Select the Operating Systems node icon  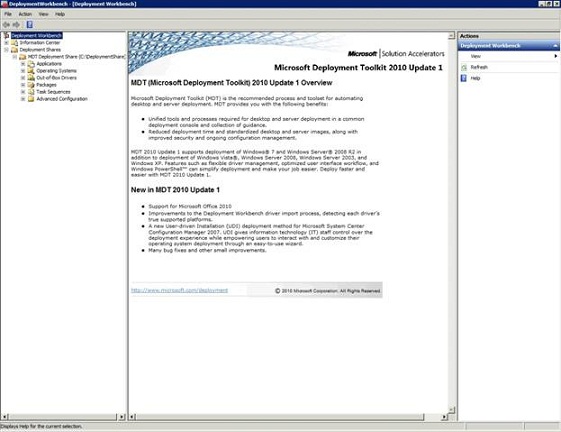[31, 71]
